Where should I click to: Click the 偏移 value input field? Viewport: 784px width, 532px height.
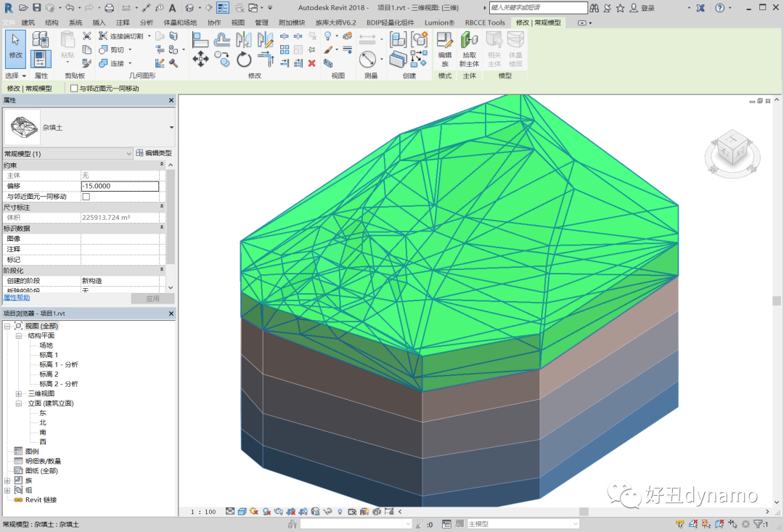(120, 186)
